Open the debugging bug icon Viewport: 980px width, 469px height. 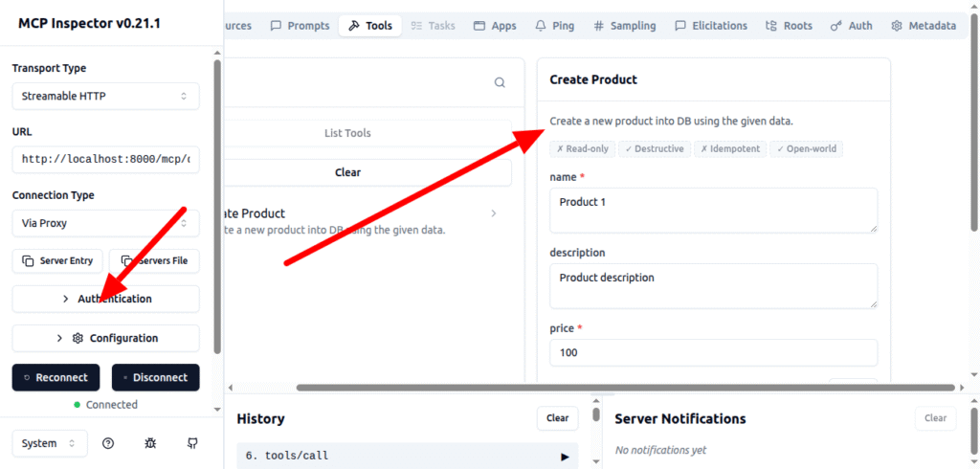click(150, 443)
